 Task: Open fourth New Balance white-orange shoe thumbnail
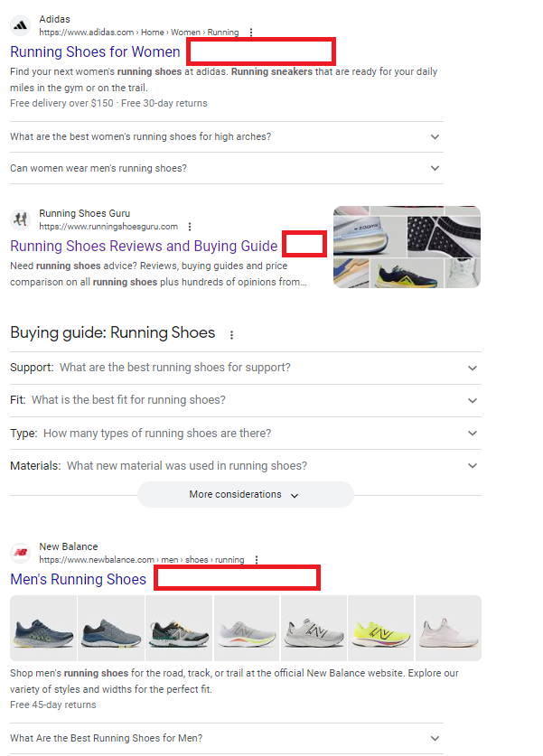247,629
